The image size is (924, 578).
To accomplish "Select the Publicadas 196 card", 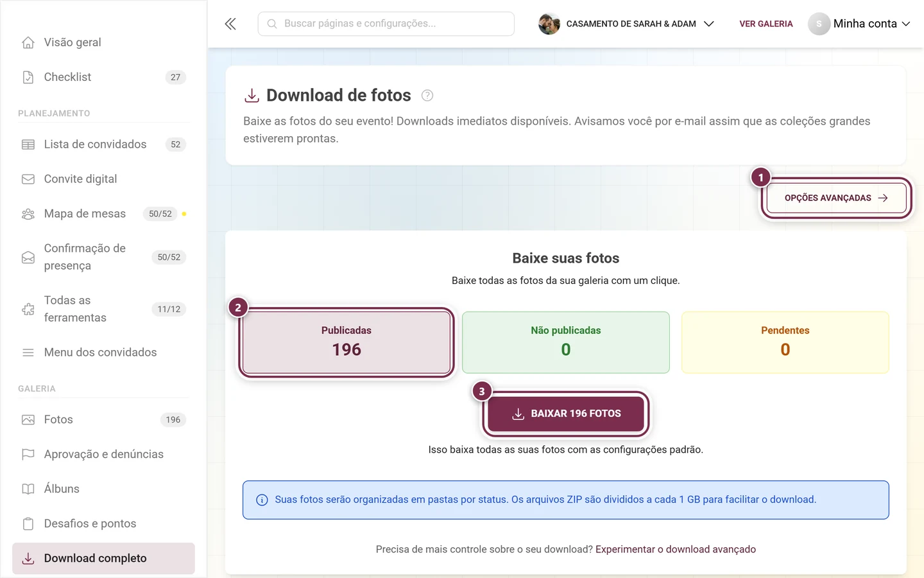I will (346, 342).
